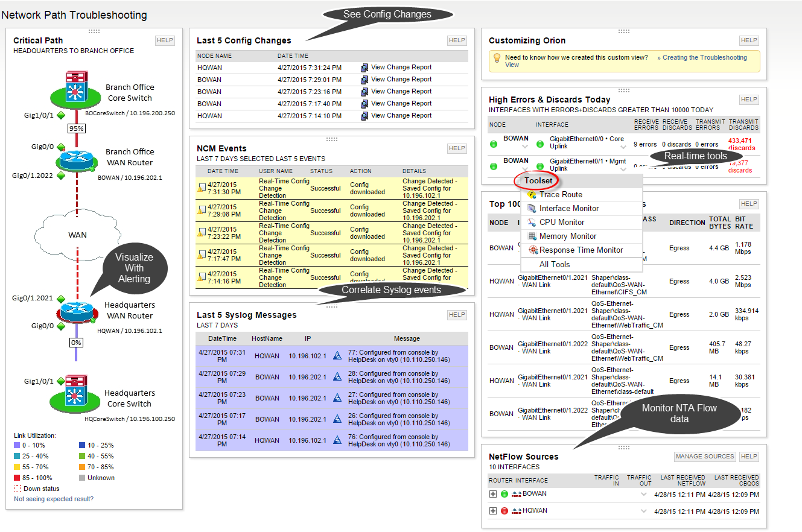Click View Change Report for 7:14:10 PM

401,116
